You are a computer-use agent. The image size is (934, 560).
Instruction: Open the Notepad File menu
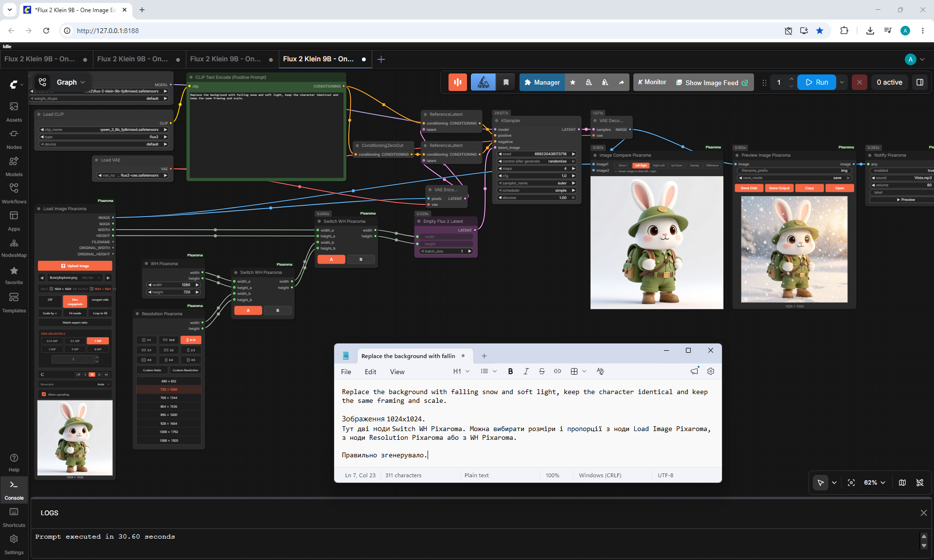tap(346, 372)
